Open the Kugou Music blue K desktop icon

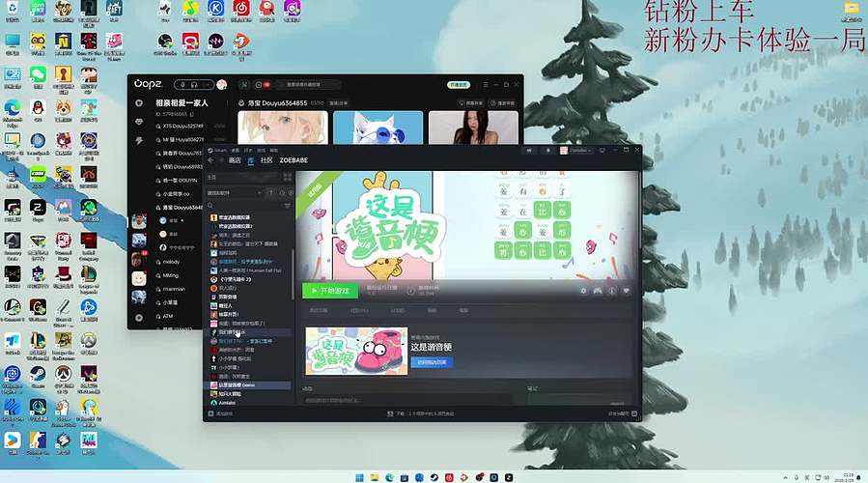pos(216,10)
